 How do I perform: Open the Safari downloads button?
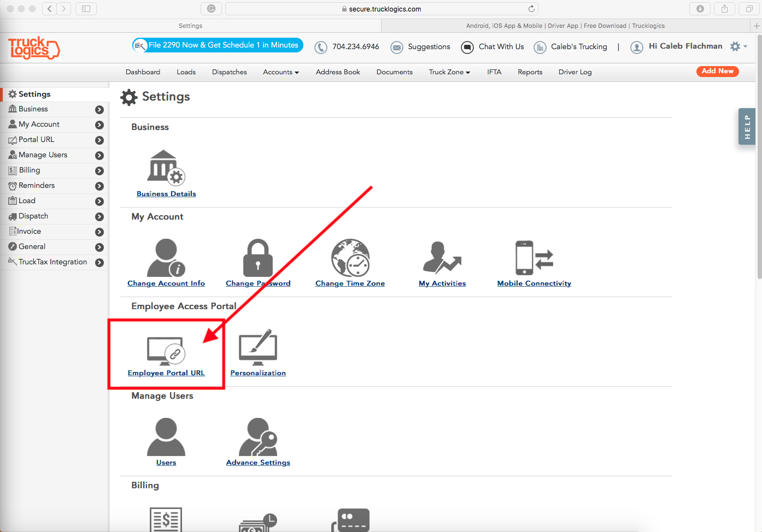tap(700, 9)
